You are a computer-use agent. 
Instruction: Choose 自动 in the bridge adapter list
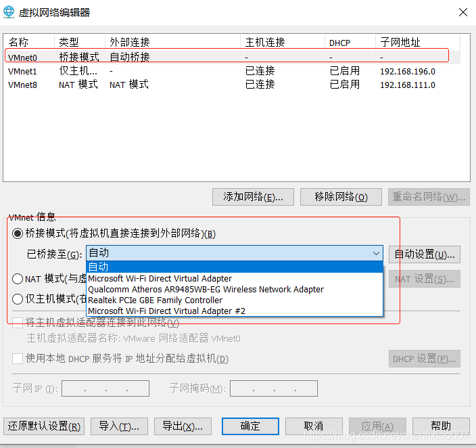tap(235, 267)
